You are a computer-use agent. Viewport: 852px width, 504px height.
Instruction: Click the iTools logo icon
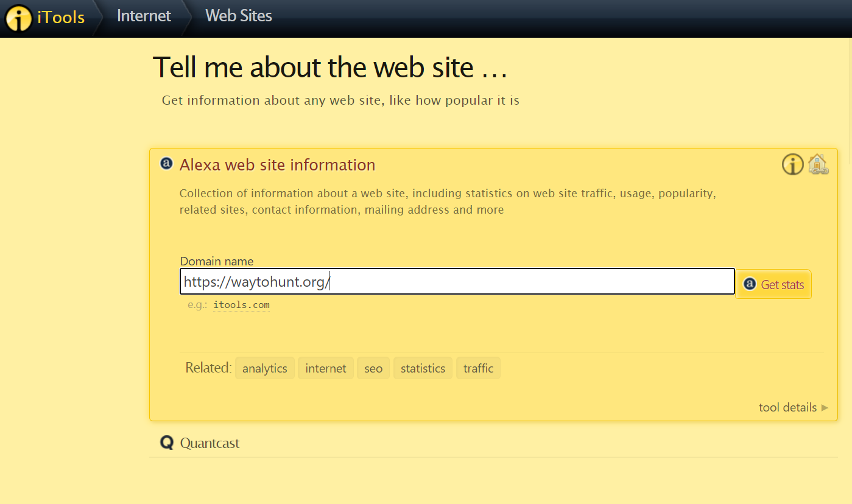coord(18,18)
